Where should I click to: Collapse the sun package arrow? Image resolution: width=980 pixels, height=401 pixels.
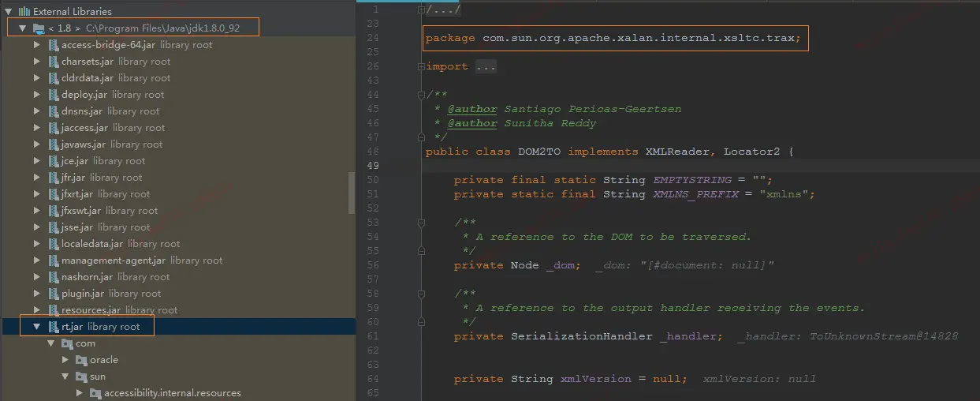65,377
